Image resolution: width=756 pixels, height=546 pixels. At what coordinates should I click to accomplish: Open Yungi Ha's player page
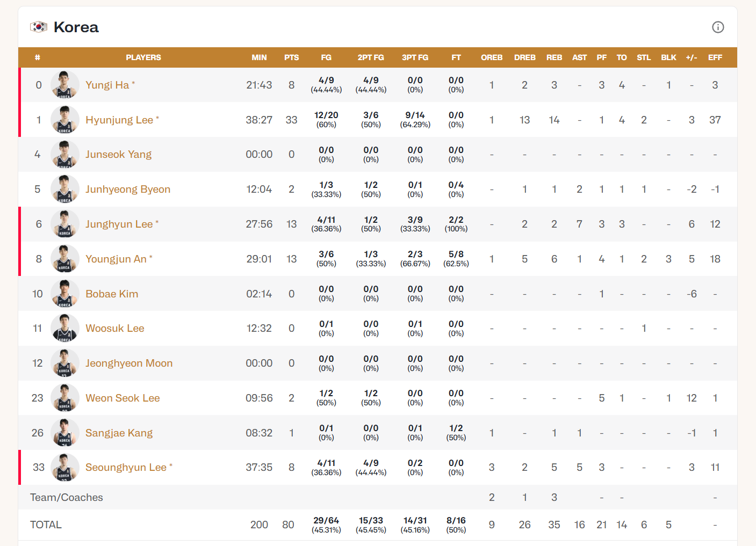(x=107, y=85)
